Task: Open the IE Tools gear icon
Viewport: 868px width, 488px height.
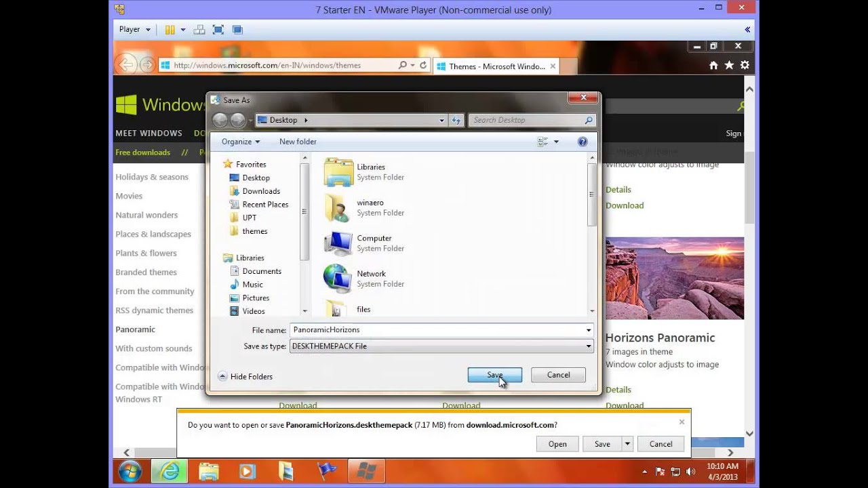Action: click(x=745, y=66)
